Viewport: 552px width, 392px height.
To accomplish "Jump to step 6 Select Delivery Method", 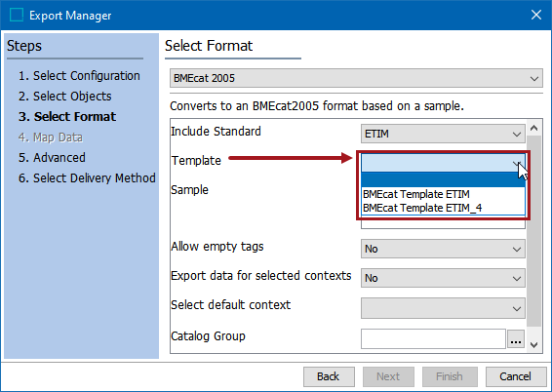I will click(x=87, y=178).
